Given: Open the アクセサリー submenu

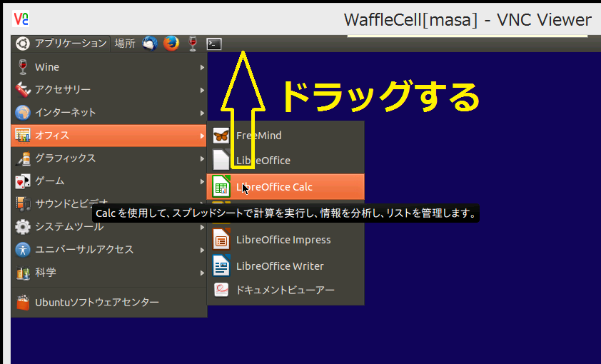Looking at the screenshot, I should 109,90.
